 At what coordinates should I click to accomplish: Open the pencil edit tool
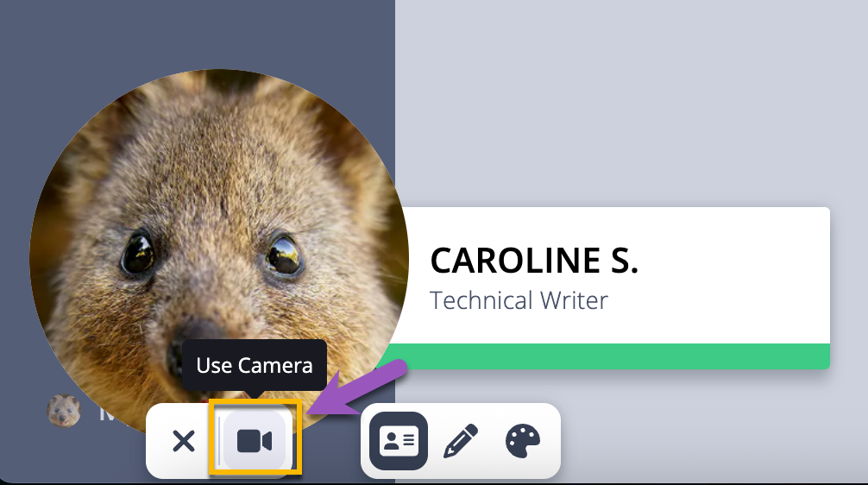click(x=461, y=441)
